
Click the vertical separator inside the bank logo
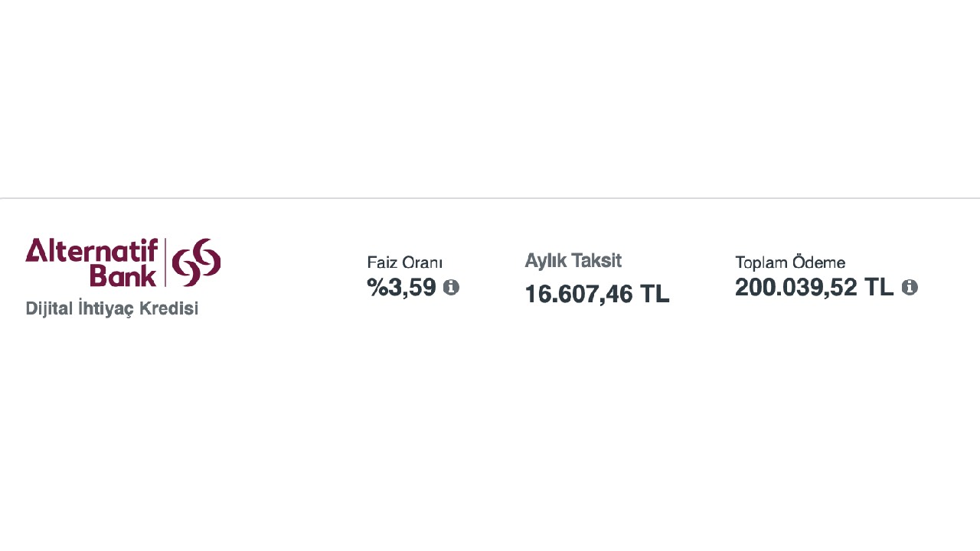pyautogui.click(x=165, y=262)
